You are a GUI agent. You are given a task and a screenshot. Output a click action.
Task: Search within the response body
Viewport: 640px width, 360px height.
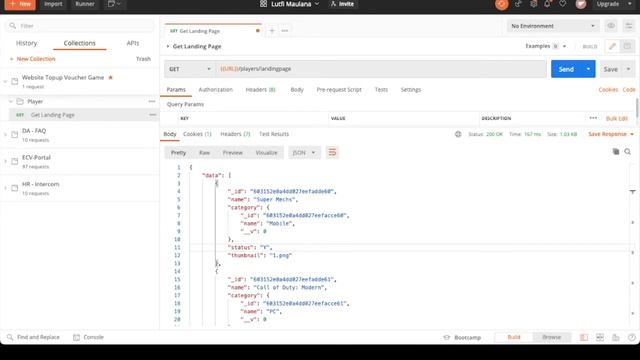628,152
